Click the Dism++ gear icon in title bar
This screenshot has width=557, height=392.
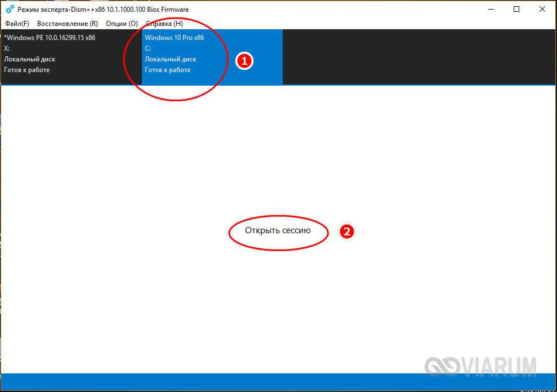pyautogui.click(x=9, y=10)
